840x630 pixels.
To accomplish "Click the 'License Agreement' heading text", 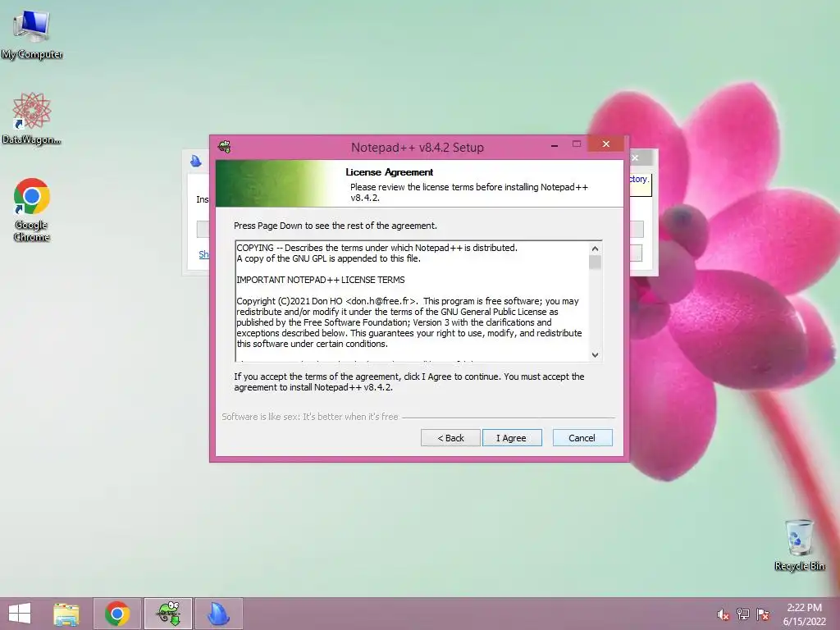I will coord(390,172).
